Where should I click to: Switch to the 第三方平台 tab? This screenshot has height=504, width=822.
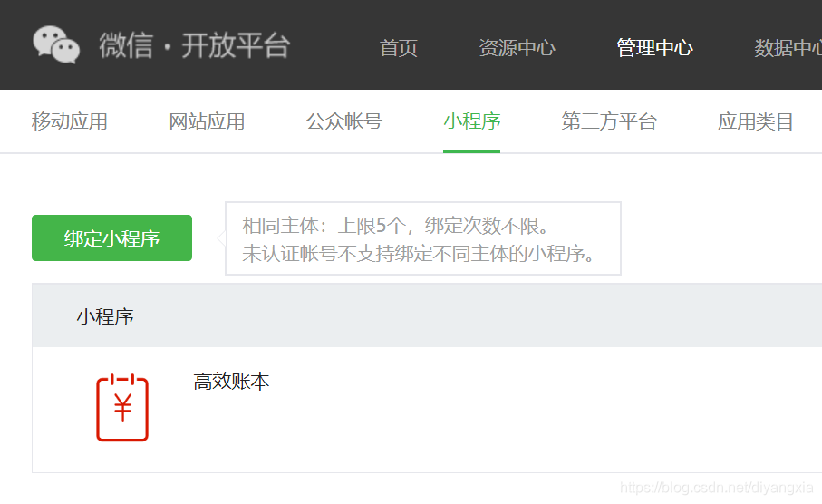(609, 121)
